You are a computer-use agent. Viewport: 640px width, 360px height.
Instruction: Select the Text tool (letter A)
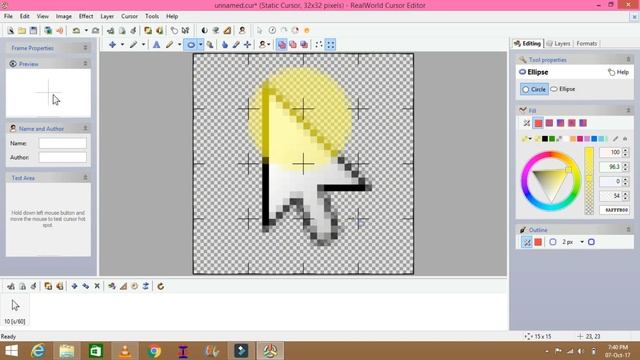coord(156,45)
